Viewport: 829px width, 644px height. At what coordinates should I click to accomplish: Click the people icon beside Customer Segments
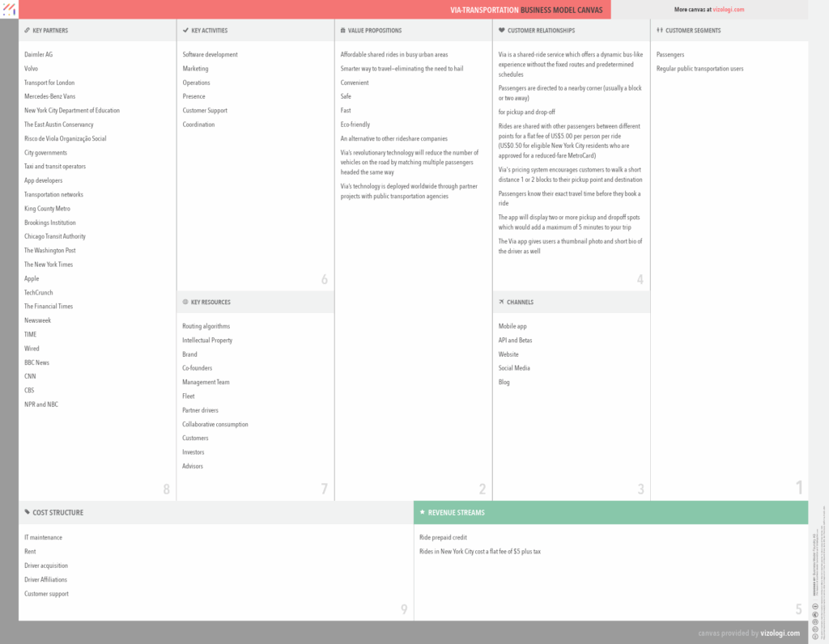(659, 31)
